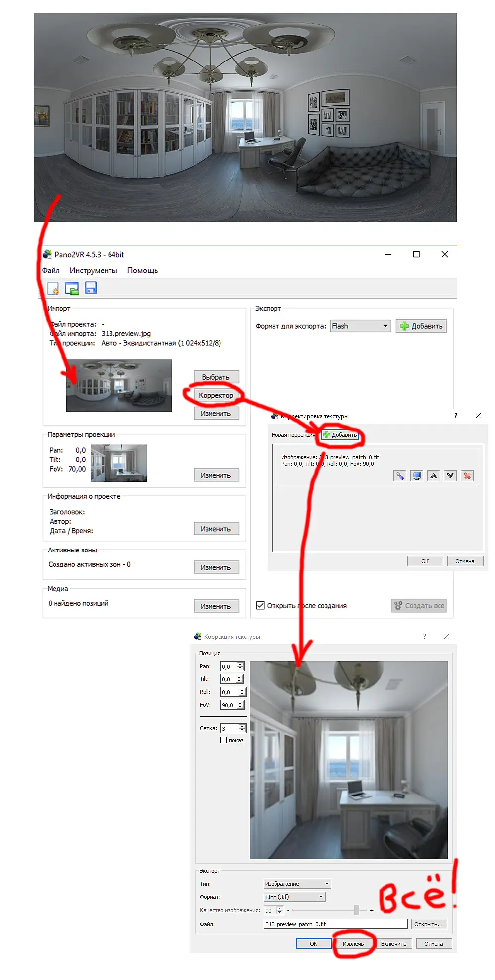The height and width of the screenshot is (980, 495).
Task: Click the wrench edit icon for the patch
Action: tap(400, 476)
